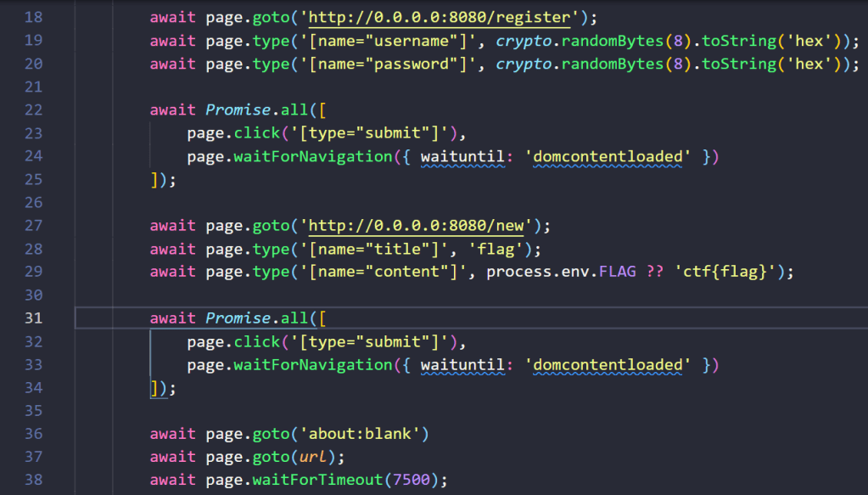Click the 7500 timeout number

pos(411,480)
